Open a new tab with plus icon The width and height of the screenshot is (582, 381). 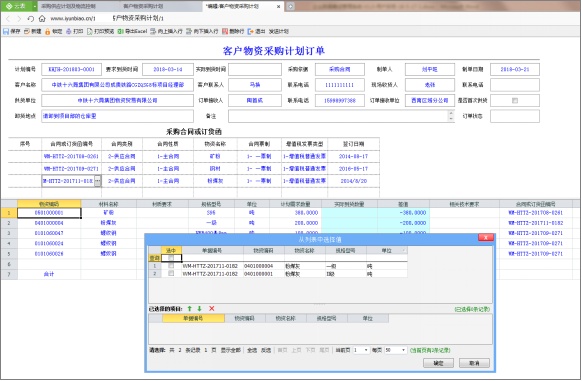[291, 6]
